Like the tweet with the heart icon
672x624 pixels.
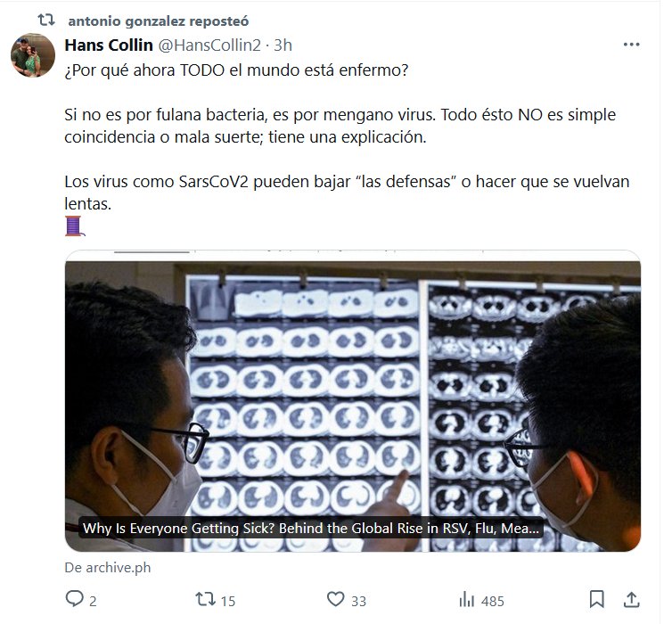point(336,599)
